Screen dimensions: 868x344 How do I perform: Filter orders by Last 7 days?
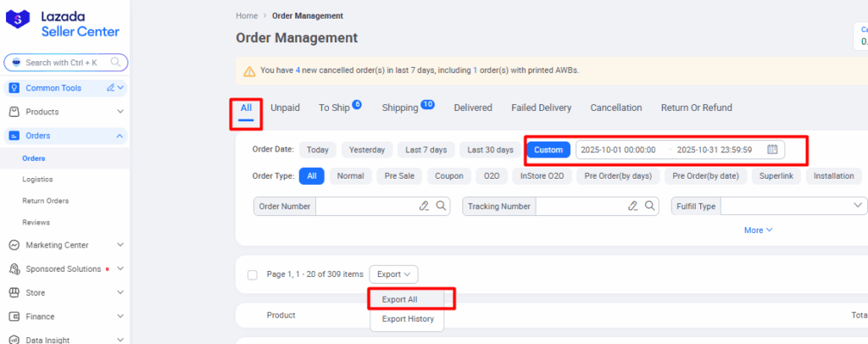tap(426, 150)
